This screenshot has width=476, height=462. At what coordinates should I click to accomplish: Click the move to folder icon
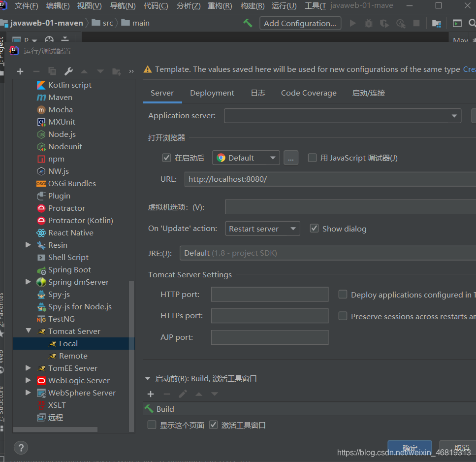(117, 71)
